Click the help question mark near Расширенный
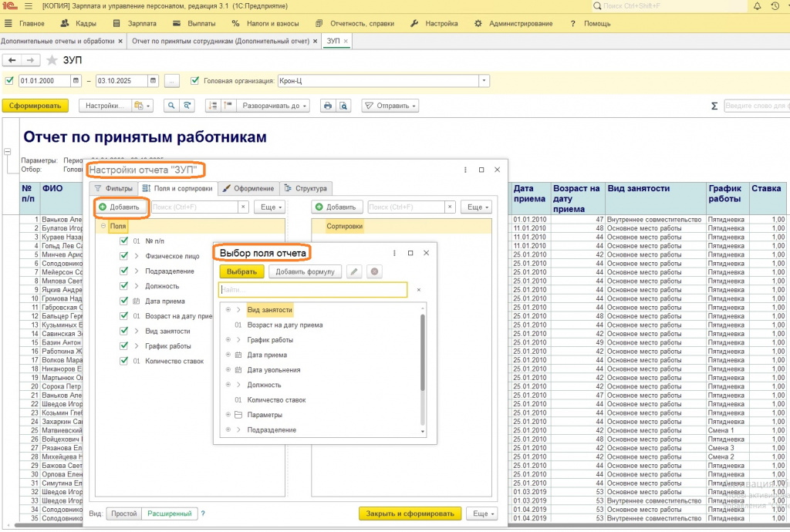The width and height of the screenshot is (790, 532). point(203,513)
